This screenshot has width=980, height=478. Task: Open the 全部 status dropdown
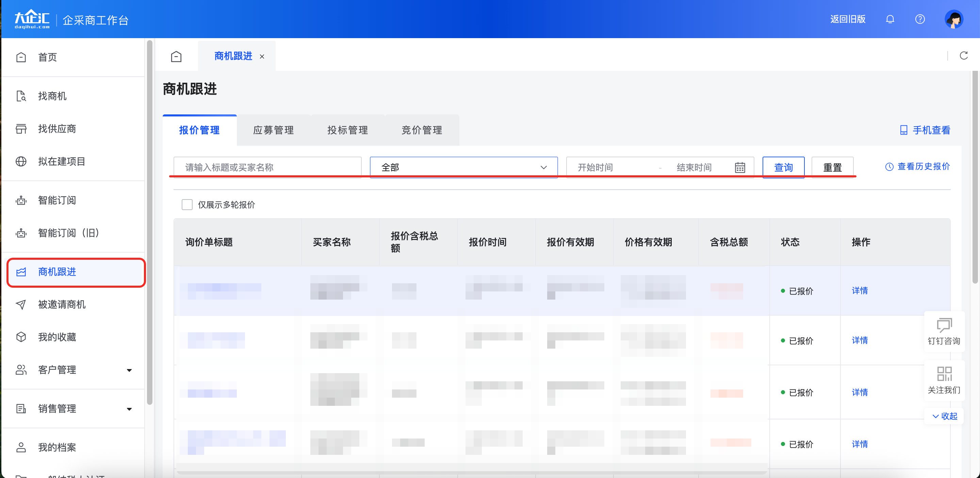click(x=464, y=168)
